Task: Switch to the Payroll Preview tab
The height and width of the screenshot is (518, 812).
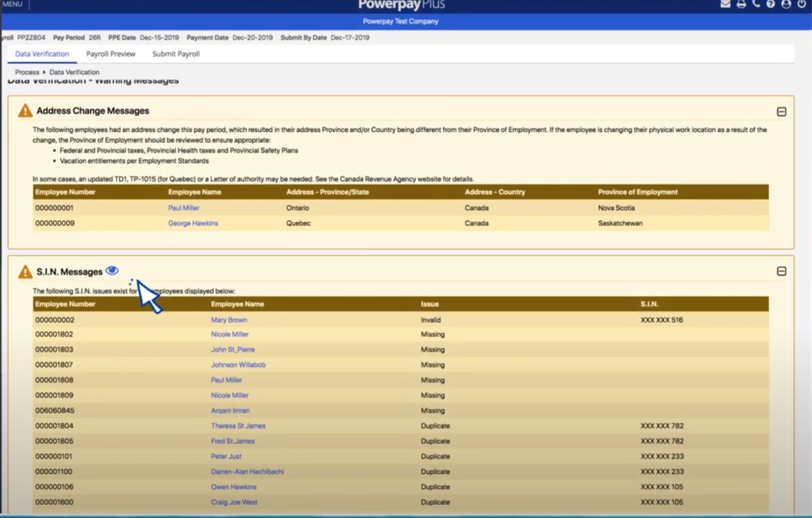Action: click(110, 54)
